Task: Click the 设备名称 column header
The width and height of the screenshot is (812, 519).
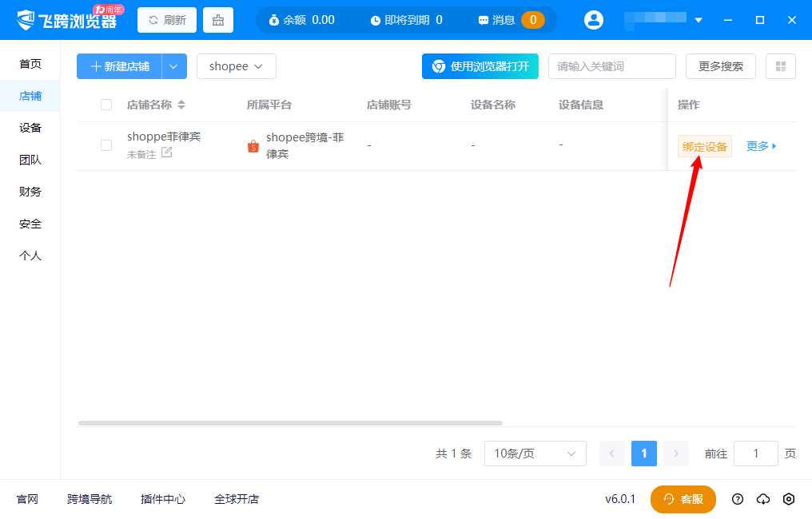Action: tap(493, 105)
